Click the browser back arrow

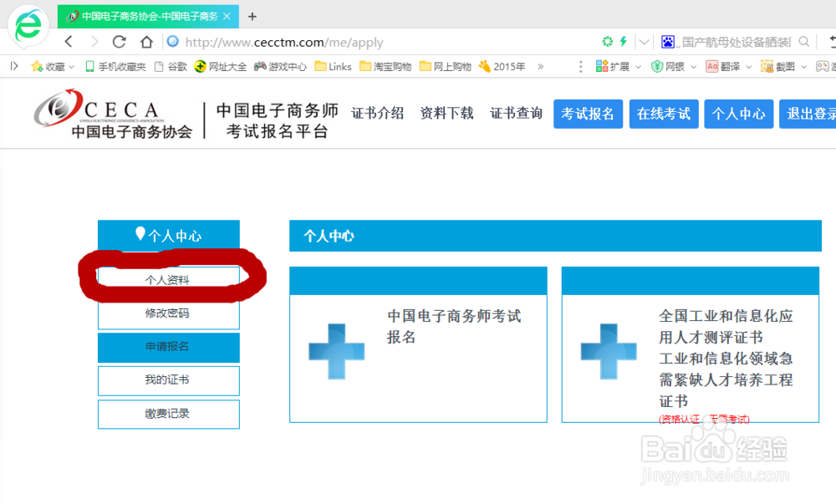click(x=69, y=42)
